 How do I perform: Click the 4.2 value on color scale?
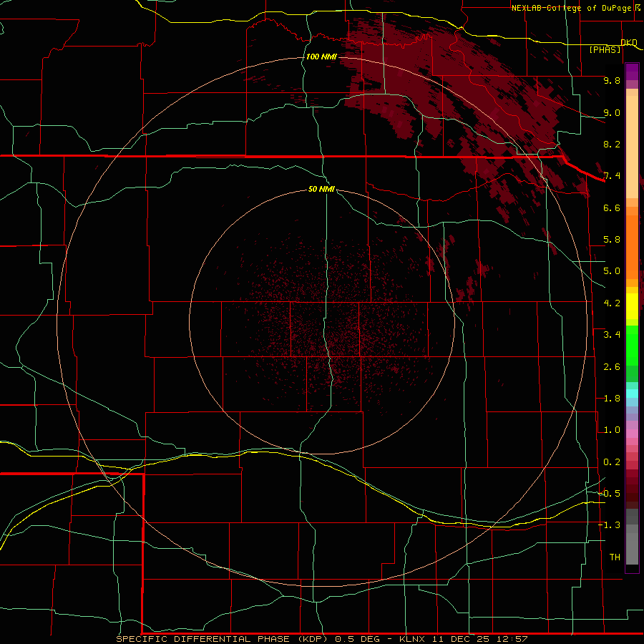point(612,303)
